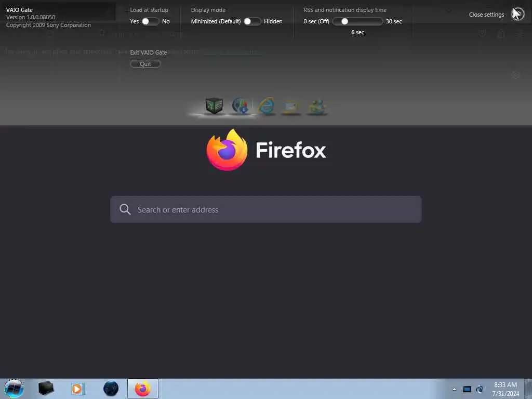The width and height of the screenshot is (532, 399).
Task: Click the RSS notification display time slider
Action: (357, 21)
